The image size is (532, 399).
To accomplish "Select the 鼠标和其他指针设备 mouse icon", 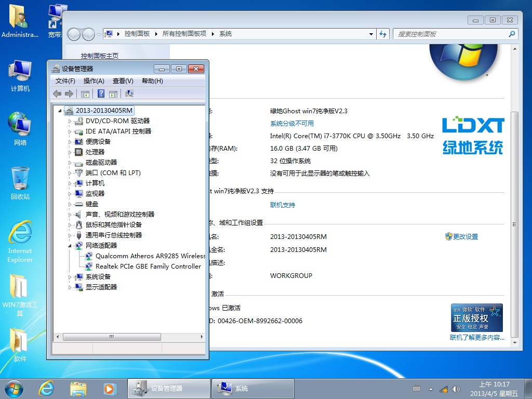I will (79, 224).
